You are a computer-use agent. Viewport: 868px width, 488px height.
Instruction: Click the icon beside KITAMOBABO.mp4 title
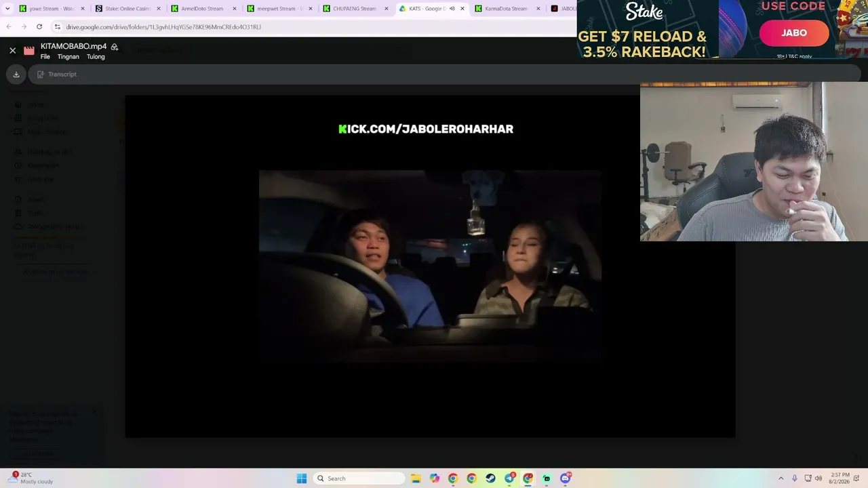(115, 47)
